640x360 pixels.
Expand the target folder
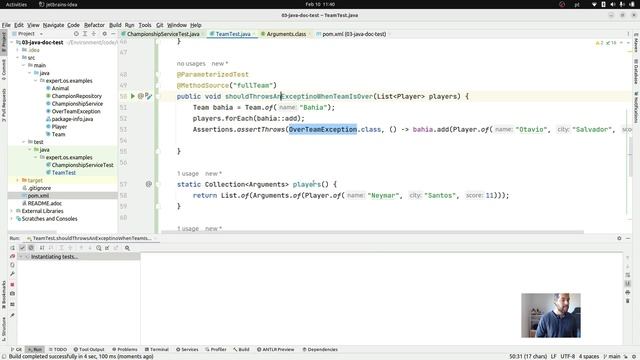click(x=18, y=180)
